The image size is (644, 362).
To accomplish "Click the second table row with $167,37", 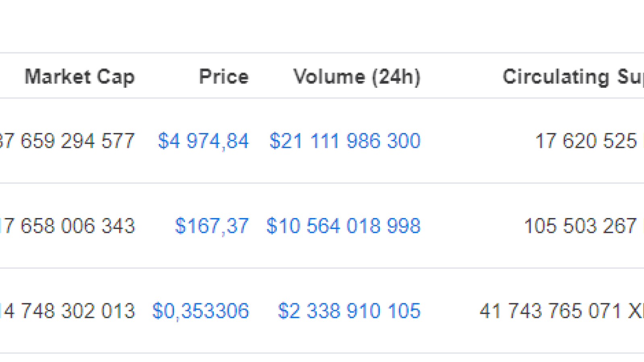I will pos(322,226).
